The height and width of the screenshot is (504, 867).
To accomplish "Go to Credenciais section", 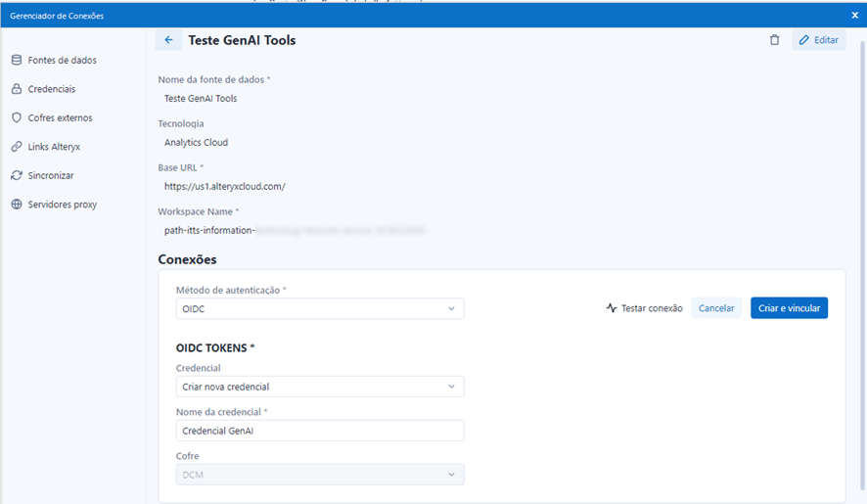I will coord(52,89).
